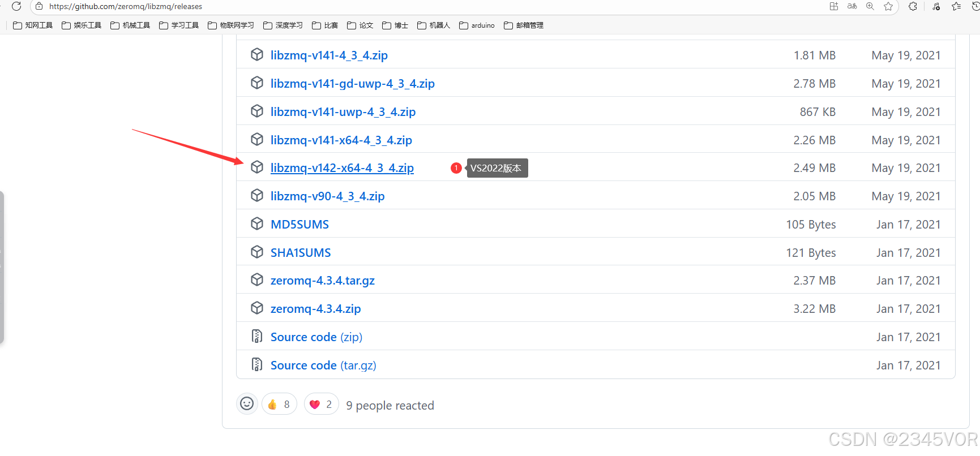
Task: Open the favorites list icon
Action: click(x=956, y=6)
